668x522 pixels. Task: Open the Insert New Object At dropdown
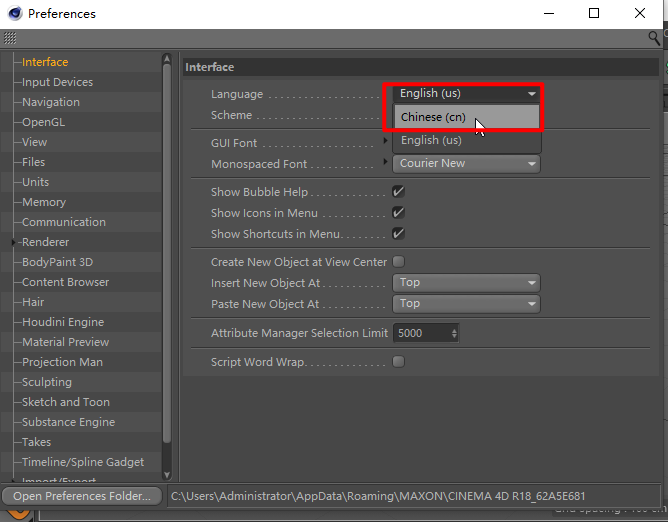coord(466,283)
